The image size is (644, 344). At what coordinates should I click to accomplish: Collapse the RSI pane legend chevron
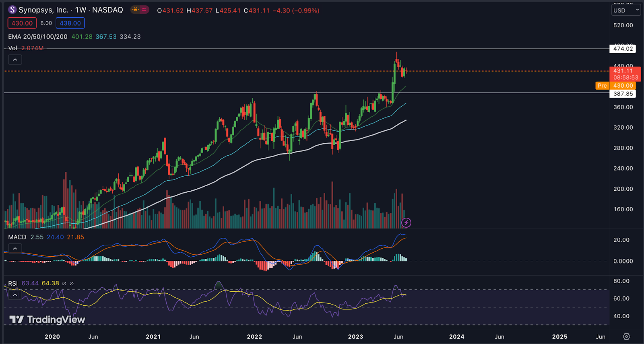pyautogui.click(x=15, y=295)
